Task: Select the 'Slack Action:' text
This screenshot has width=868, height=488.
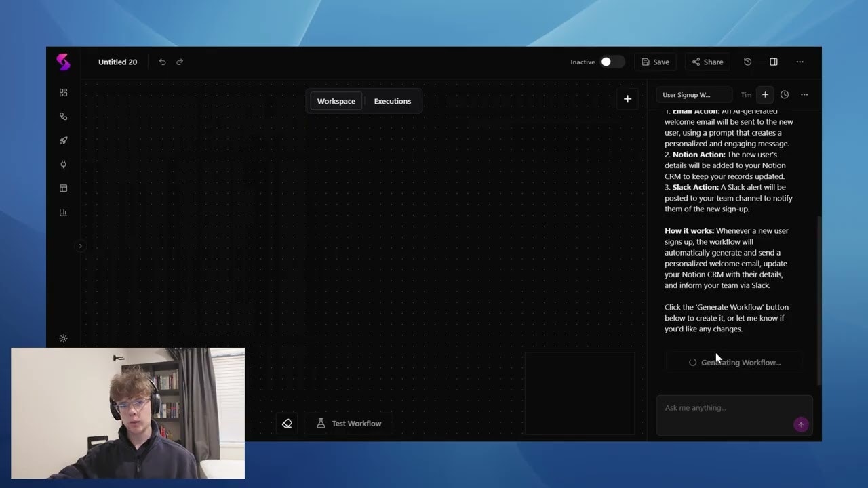Action: click(x=696, y=187)
